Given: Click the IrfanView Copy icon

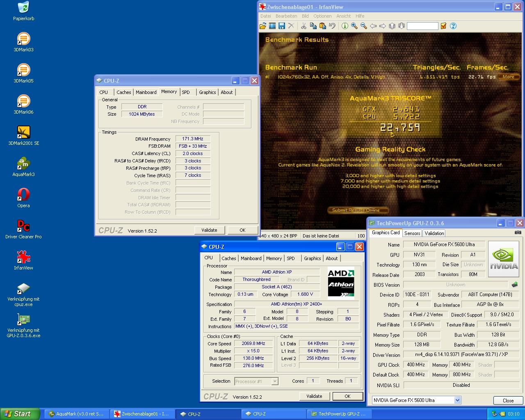Looking at the screenshot, I should (x=313, y=26).
